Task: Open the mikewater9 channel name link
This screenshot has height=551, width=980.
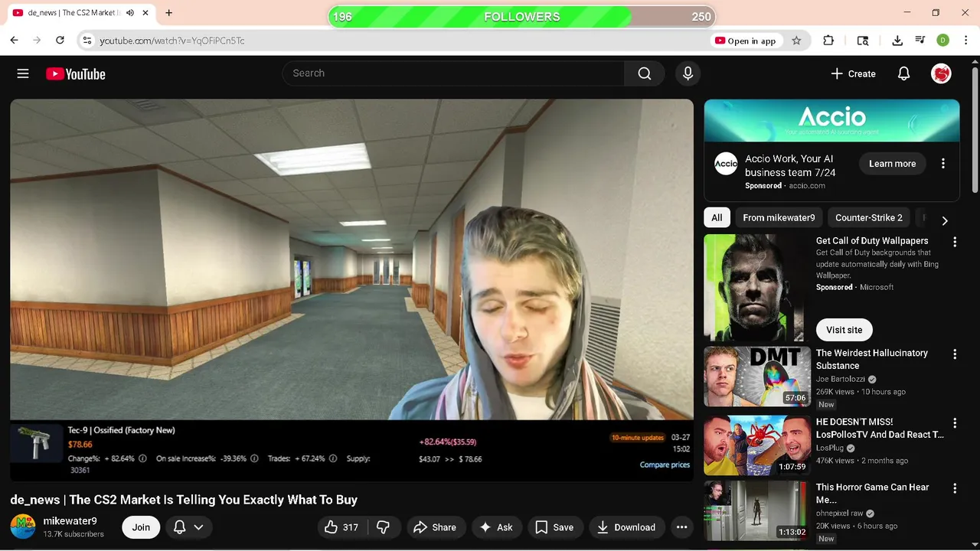Action: [70, 521]
